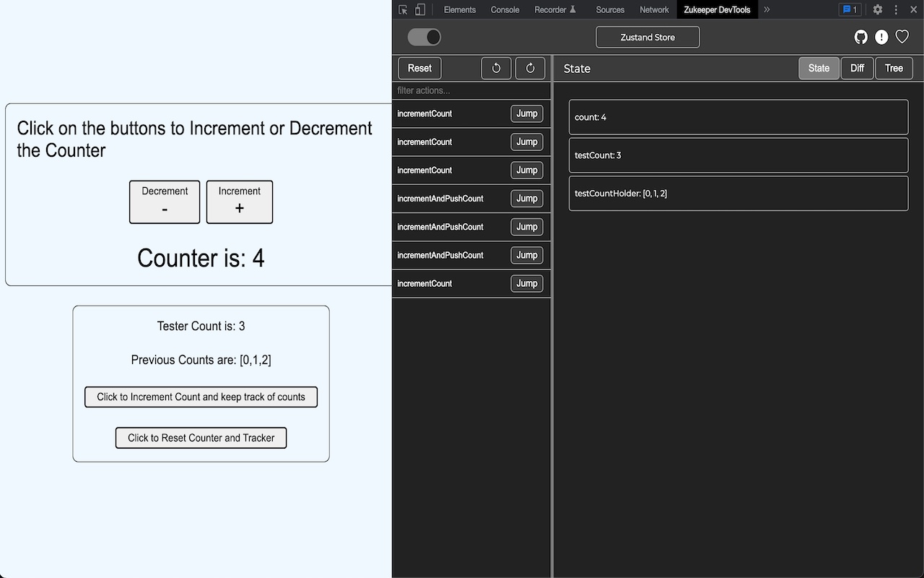Switch state view to Tree
This screenshot has height=578, width=924.
coord(894,68)
